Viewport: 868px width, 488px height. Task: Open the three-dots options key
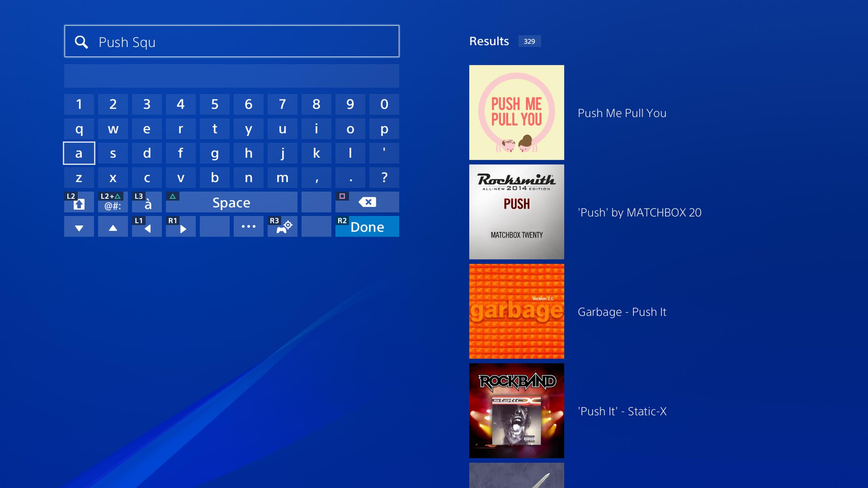click(x=248, y=227)
